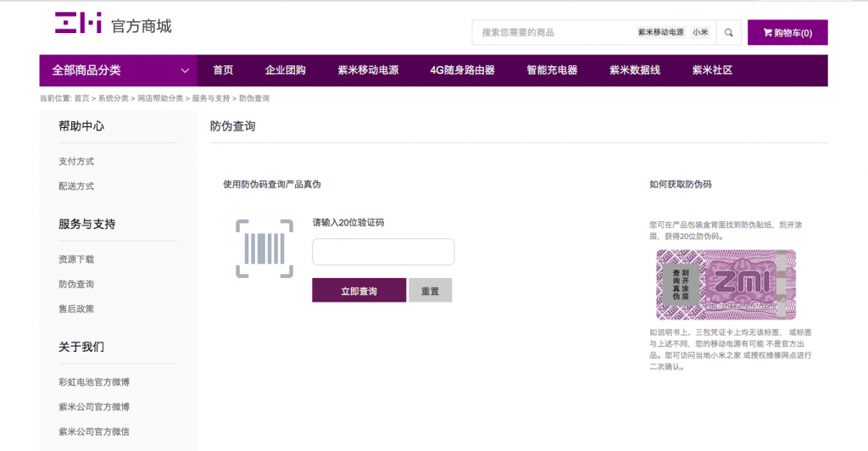Open the 紫米公司官方微信 link

(94, 432)
